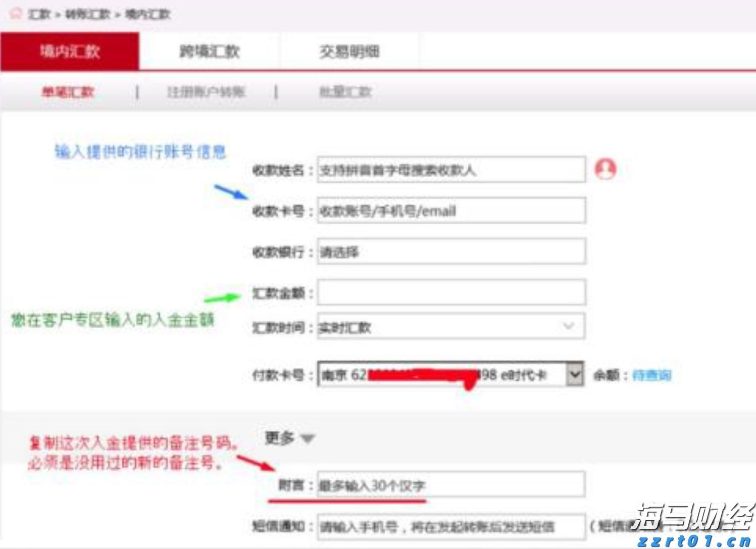Open the 付款卡号 payment card dropdown

click(x=575, y=374)
